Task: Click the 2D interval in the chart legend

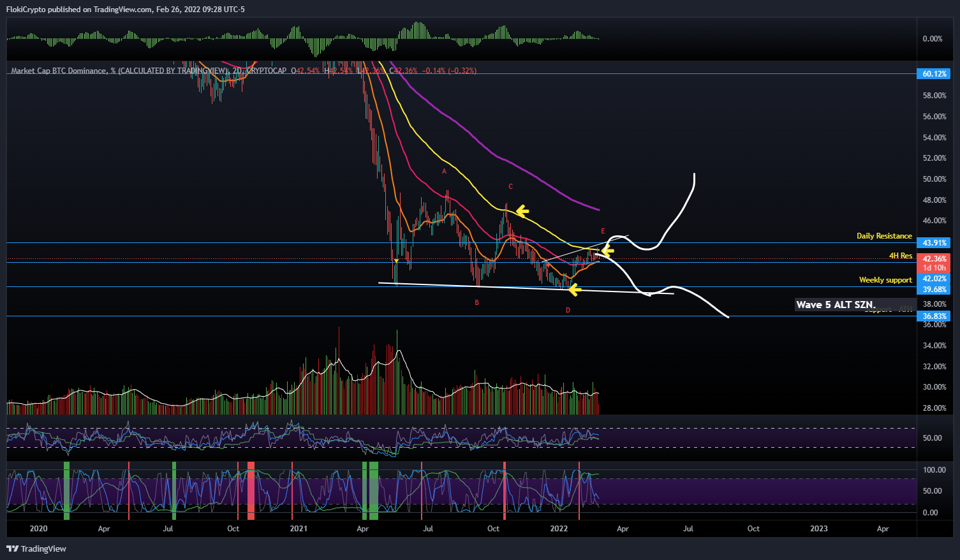Action: (237, 71)
